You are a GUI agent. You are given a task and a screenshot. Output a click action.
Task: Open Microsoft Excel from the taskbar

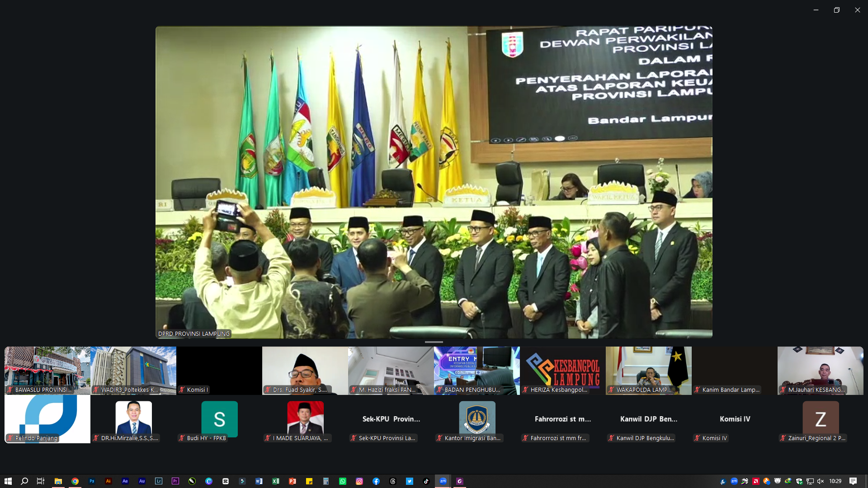(276, 481)
